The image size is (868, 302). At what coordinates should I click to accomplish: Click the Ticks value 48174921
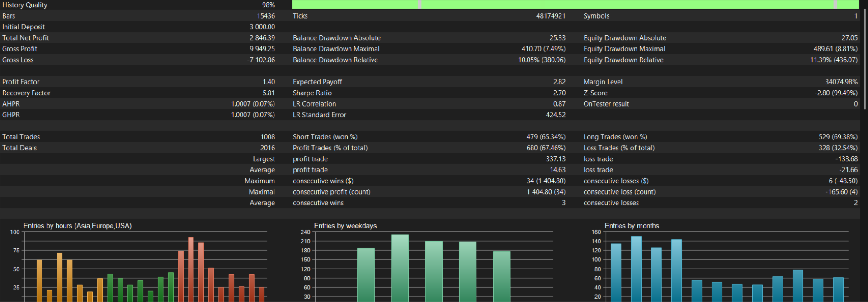click(x=551, y=16)
